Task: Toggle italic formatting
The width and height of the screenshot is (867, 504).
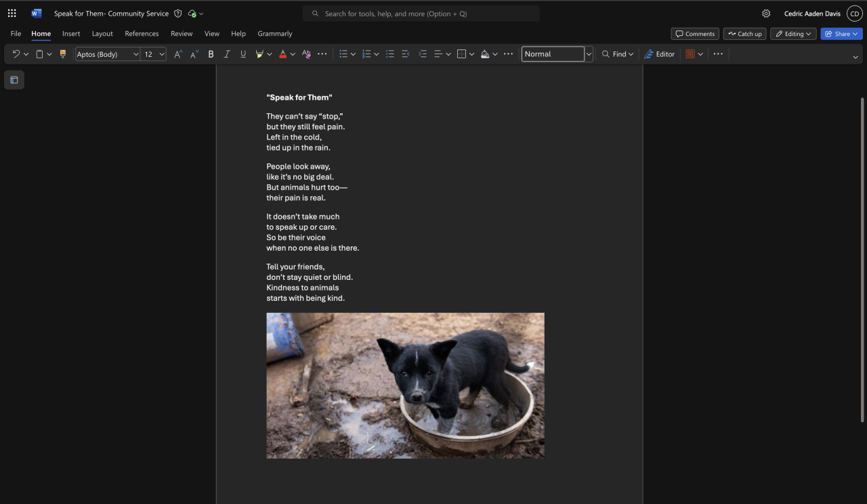Action: [x=227, y=54]
